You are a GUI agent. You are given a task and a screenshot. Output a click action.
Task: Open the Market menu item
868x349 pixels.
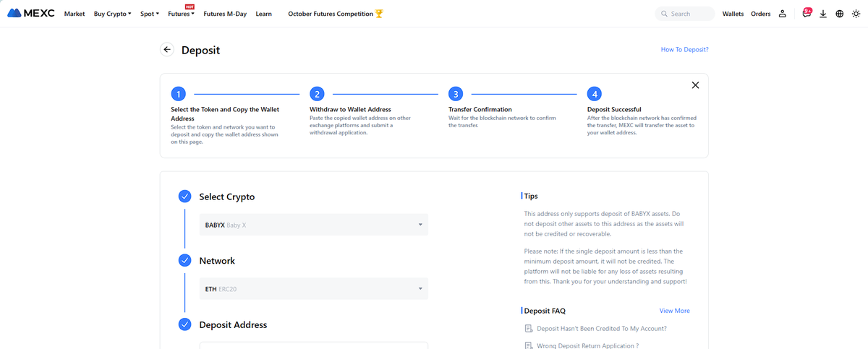(75, 14)
